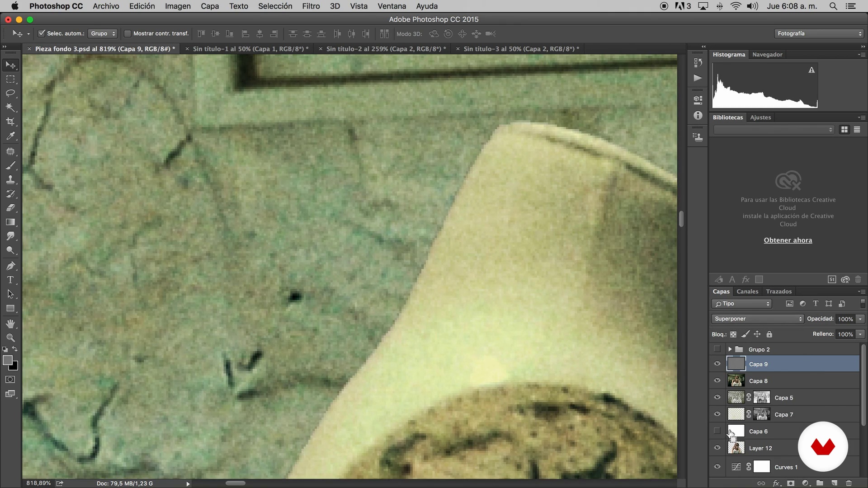
Task: Click the foreground color swatch
Action: click(8, 360)
